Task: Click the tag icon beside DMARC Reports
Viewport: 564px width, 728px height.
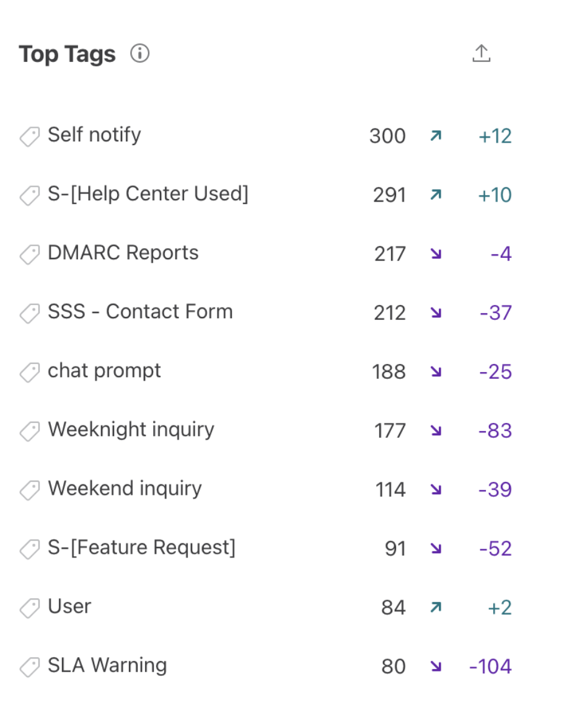Action: pyautogui.click(x=30, y=254)
